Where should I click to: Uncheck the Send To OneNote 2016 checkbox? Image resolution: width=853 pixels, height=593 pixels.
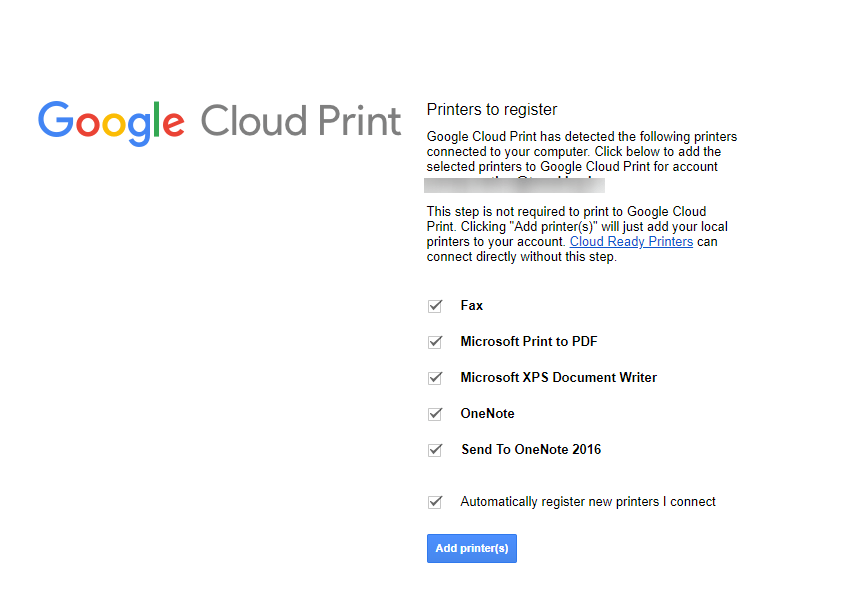point(435,450)
